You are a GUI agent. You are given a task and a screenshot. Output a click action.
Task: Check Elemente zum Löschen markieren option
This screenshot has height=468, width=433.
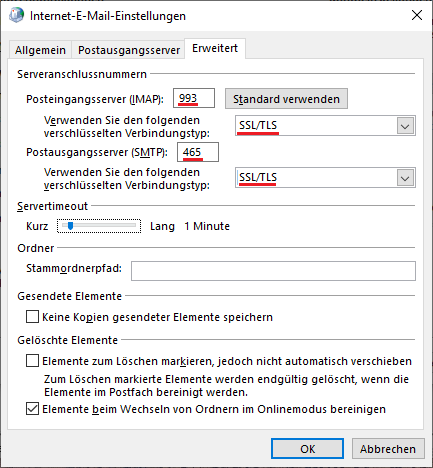32,361
